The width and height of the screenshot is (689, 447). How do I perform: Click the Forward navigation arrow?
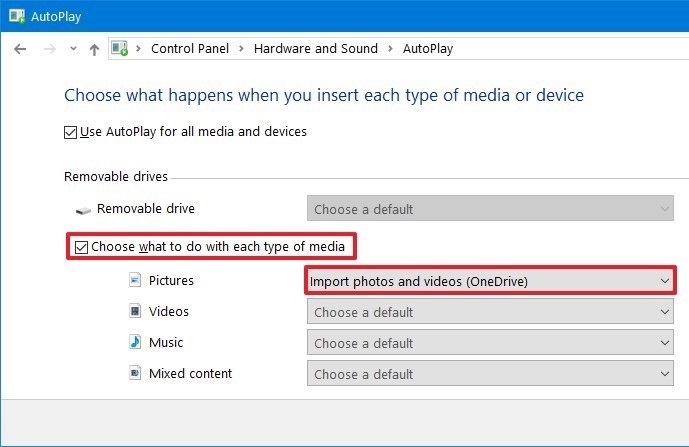[x=48, y=49]
